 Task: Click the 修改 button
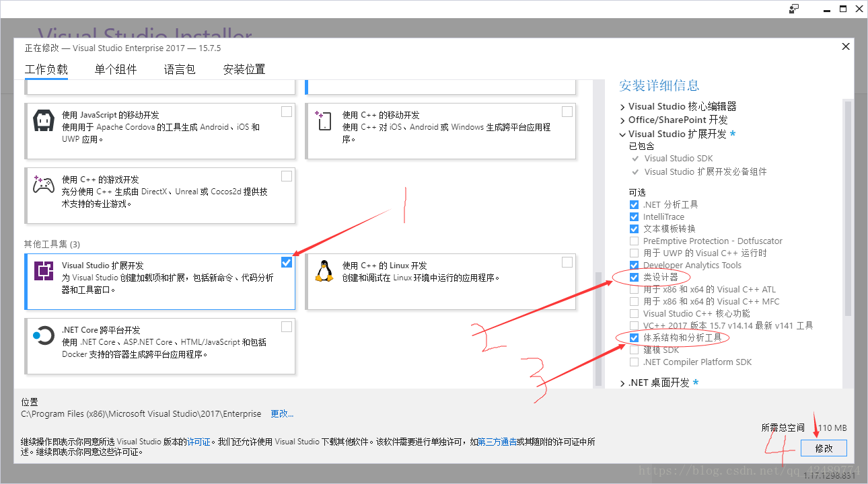point(824,448)
